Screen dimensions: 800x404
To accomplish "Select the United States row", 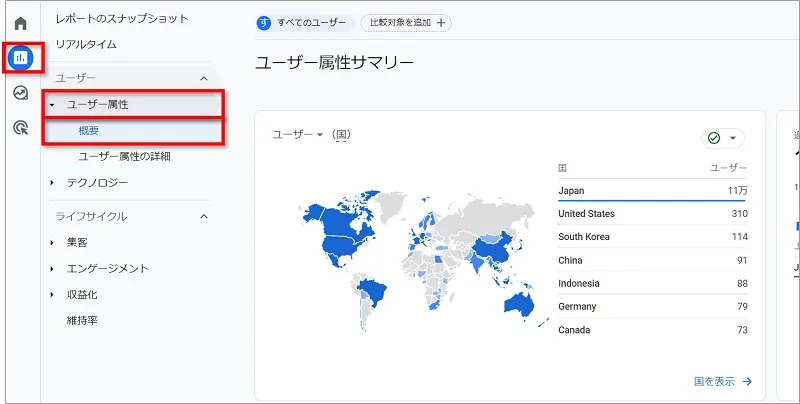I will 653,214.
